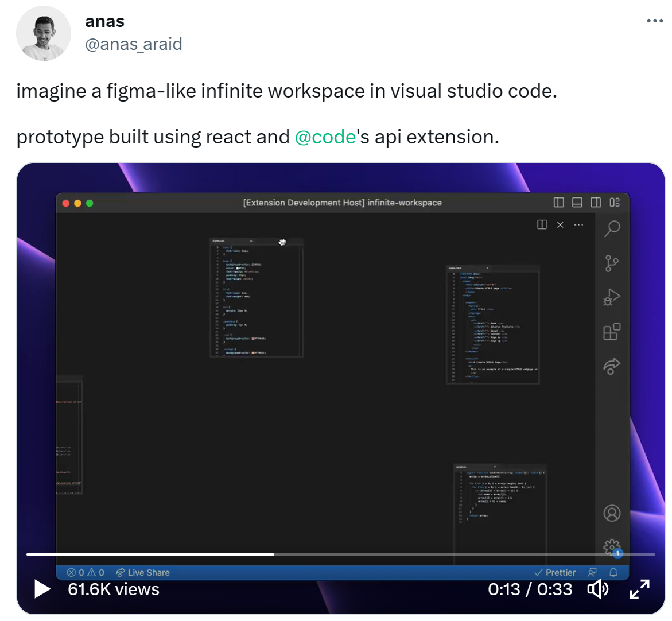The image size is (672, 621).
Task: Select the script file card with bubble sort code
Action: 500,514
